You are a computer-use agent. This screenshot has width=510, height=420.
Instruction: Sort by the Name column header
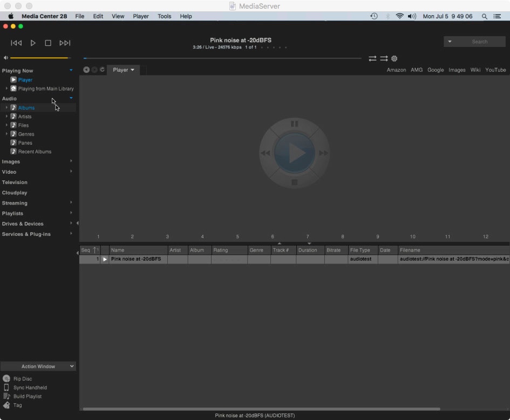(x=138, y=250)
